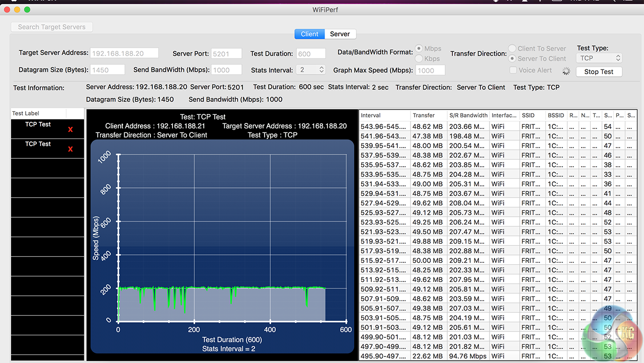
Task: Click the Search Target Servers button
Action: tap(52, 27)
